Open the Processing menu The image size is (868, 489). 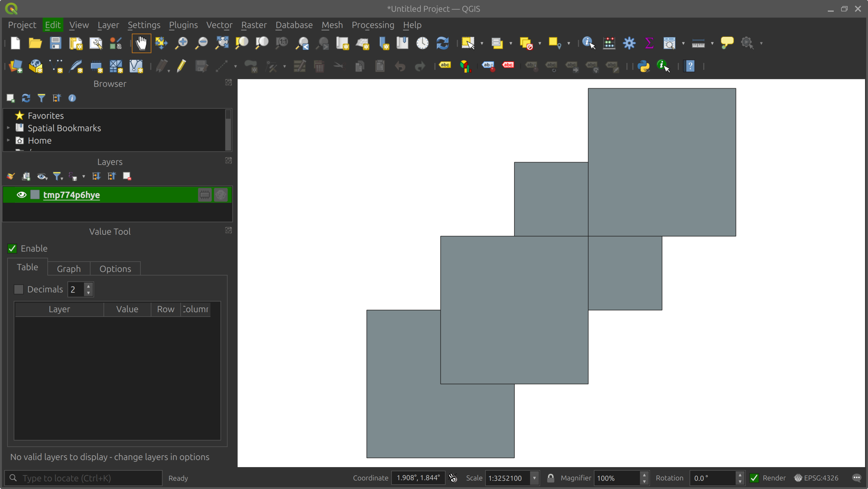pyautogui.click(x=373, y=25)
